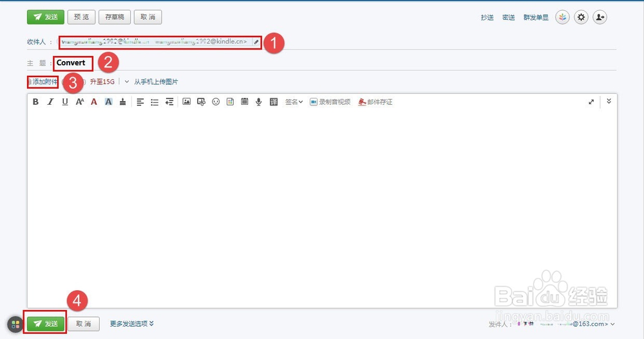Screen dimensions: 644x339
Task: Click inside the message body area
Action: 322,207
